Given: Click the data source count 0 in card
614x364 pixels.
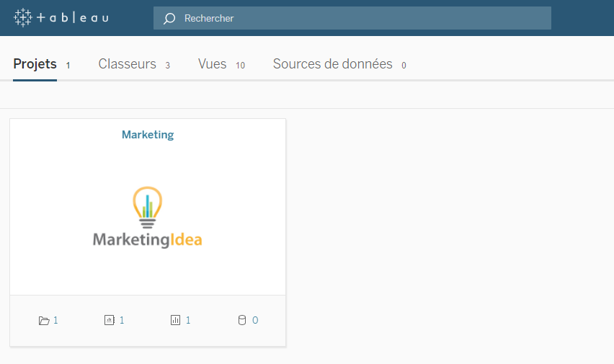Looking at the screenshot, I should tap(255, 320).
